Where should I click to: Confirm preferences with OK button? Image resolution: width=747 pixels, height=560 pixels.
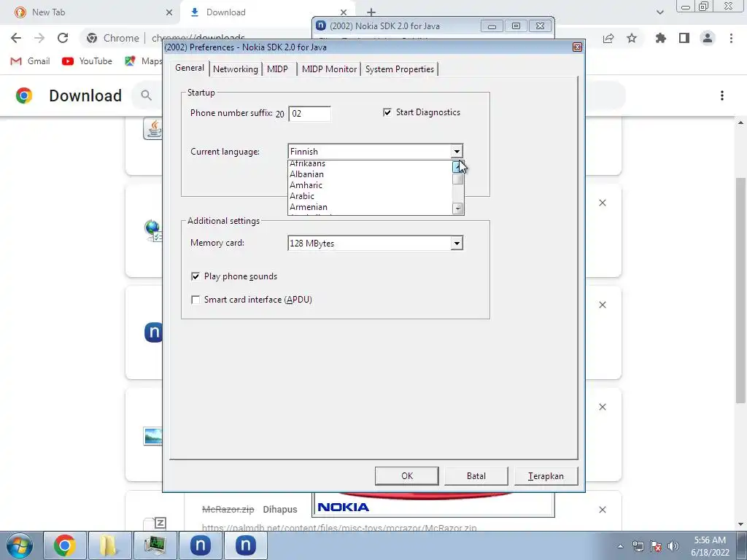click(407, 475)
